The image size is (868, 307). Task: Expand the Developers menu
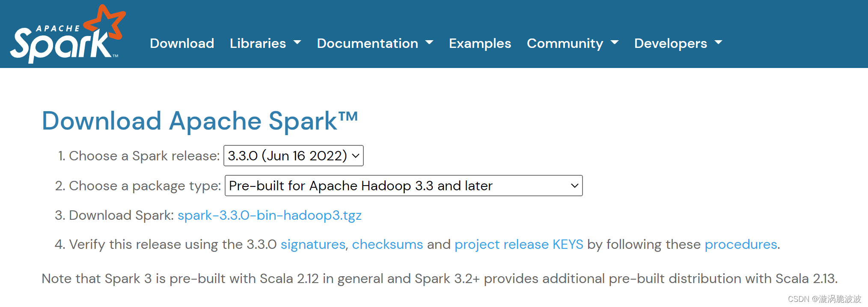[x=678, y=43]
